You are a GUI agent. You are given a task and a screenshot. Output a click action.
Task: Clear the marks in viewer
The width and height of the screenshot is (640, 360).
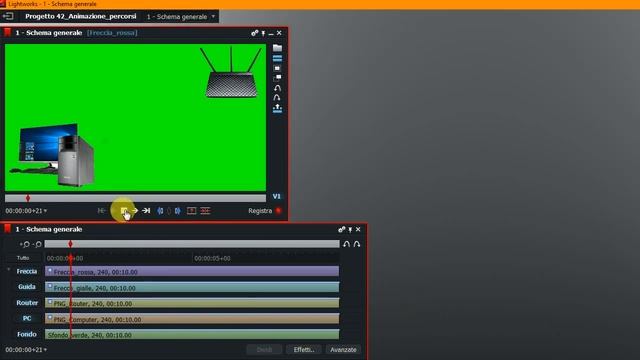tap(169, 211)
